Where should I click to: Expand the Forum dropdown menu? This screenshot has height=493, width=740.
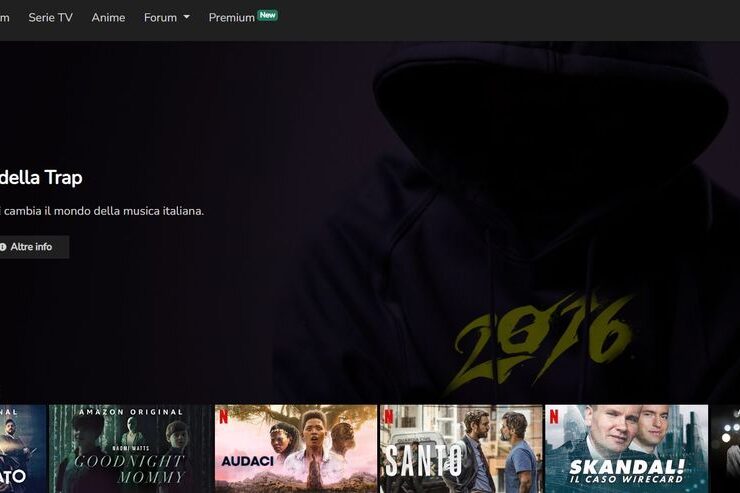coord(167,17)
